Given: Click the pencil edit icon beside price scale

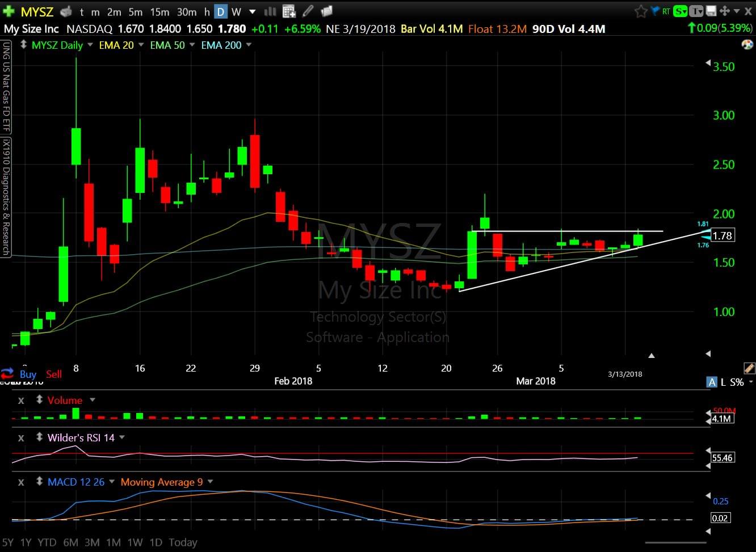Looking at the screenshot, I should click(x=749, y=368).
